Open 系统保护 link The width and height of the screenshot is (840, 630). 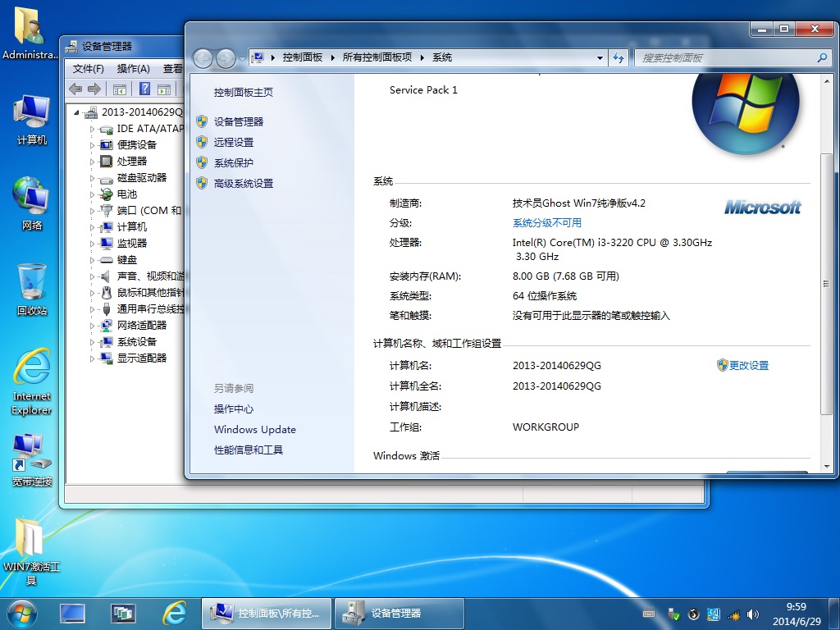[x=234, y=163]
